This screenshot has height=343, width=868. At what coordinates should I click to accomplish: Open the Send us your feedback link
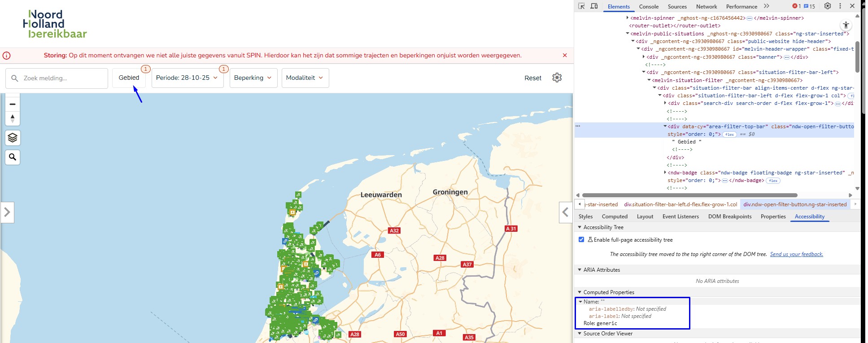pos(796,254)
